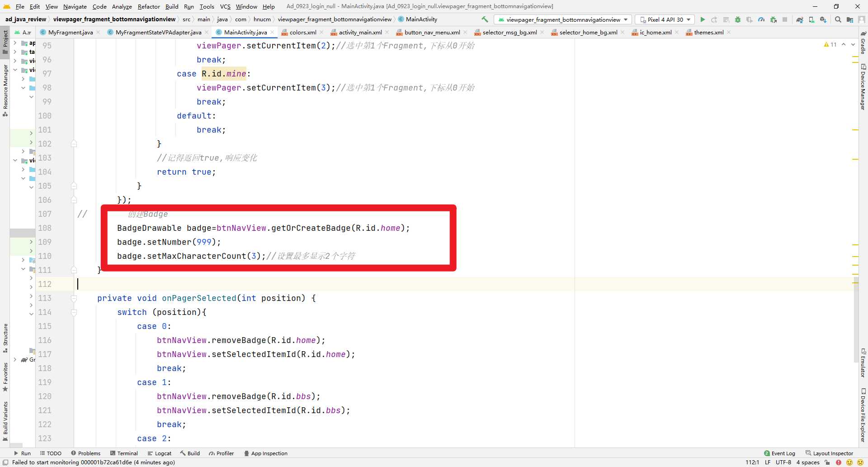Click the warnings indicator showing 11
This screenshot has width=868, height=467.
point(830,44)
